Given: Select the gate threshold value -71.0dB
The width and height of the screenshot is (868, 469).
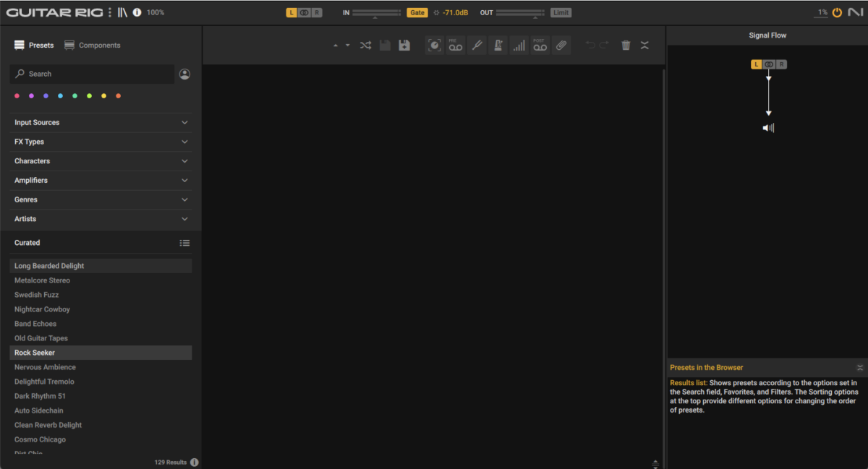Looking at the screenshot, I should click(x=456, y=12).
